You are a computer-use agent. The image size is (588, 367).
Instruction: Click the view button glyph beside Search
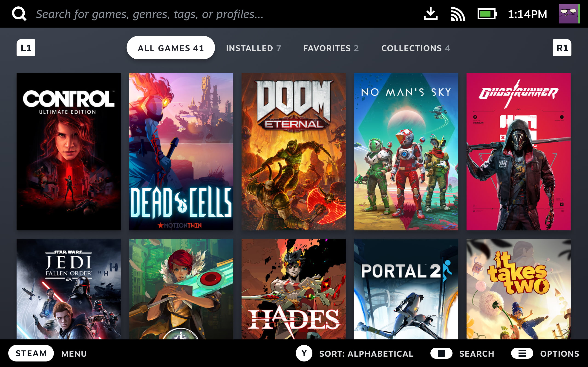point(441,353)
